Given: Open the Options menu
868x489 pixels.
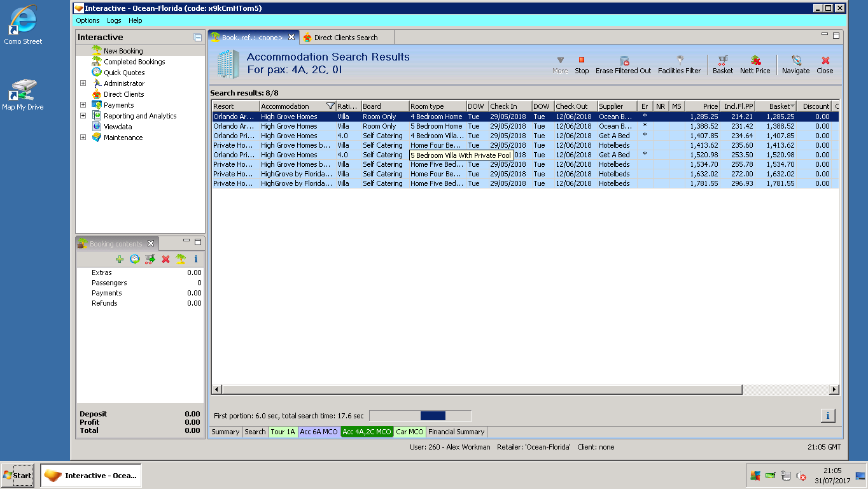Looking at the screenshot, I should pos(88,20).
